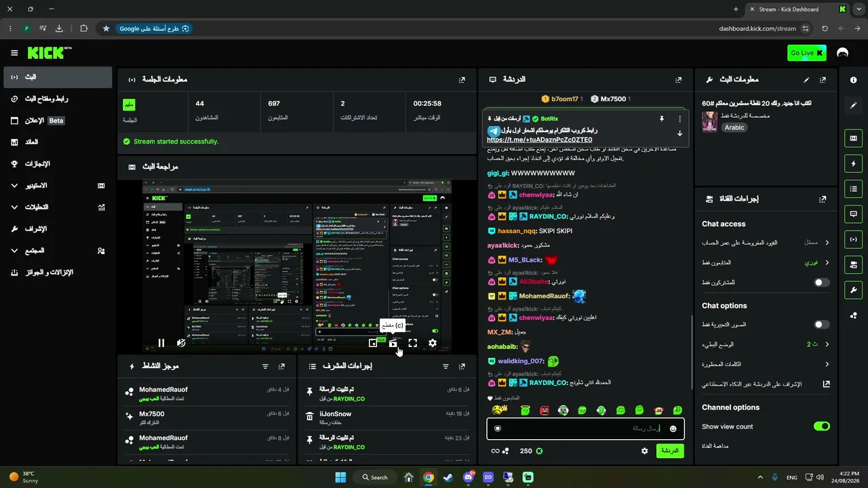The height and width of the screenshot is (488, 868).
Task: Click the Windows Start button
Action: point(340,477)
